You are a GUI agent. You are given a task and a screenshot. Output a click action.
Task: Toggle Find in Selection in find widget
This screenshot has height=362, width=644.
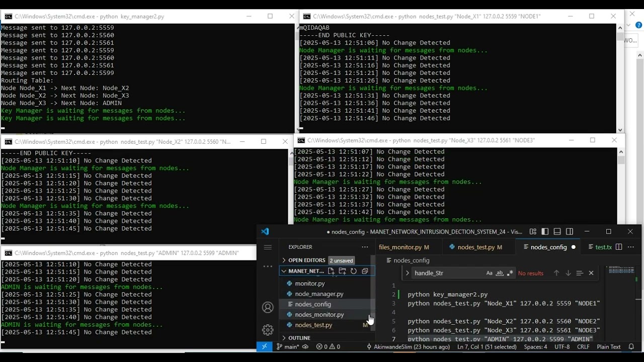[579, 273]
